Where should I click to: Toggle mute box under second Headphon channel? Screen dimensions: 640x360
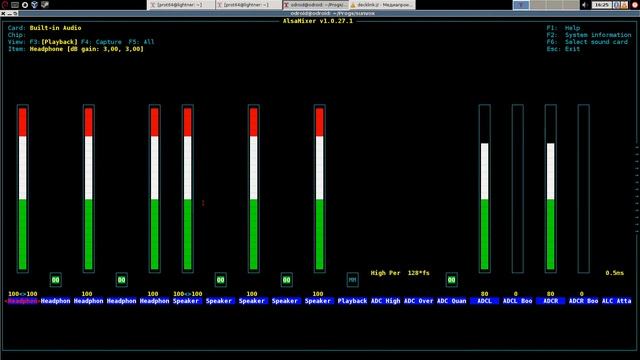[x=56, y=280]
